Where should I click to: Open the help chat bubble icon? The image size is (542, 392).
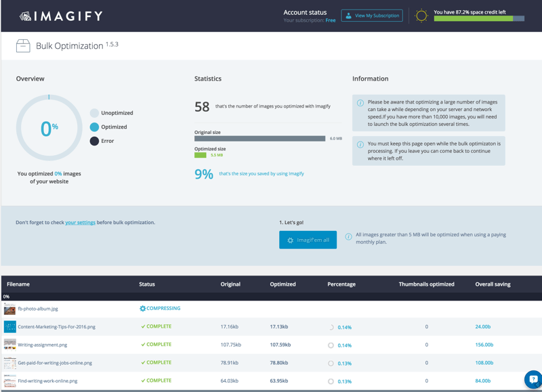[x=533, y=379]
